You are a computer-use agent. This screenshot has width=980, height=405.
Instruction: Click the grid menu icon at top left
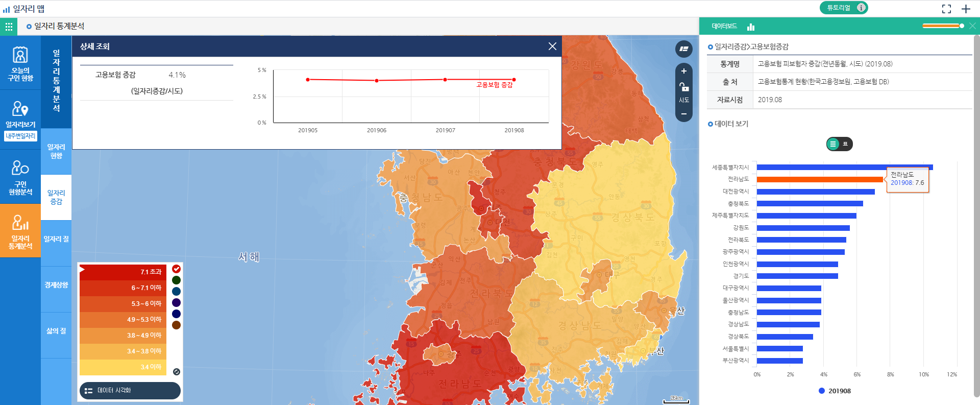click(9, 27)
